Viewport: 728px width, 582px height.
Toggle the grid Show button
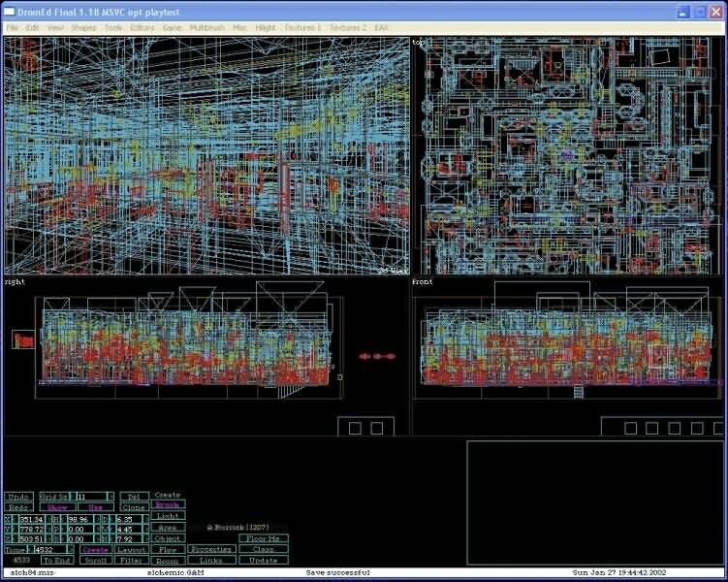click(58, 507)
